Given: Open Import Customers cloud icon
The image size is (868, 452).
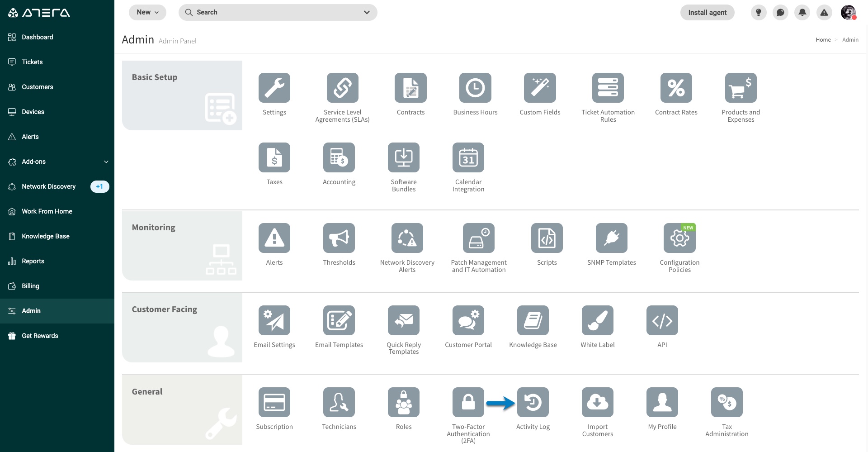Looking at the screenshot, I should 598,402.
